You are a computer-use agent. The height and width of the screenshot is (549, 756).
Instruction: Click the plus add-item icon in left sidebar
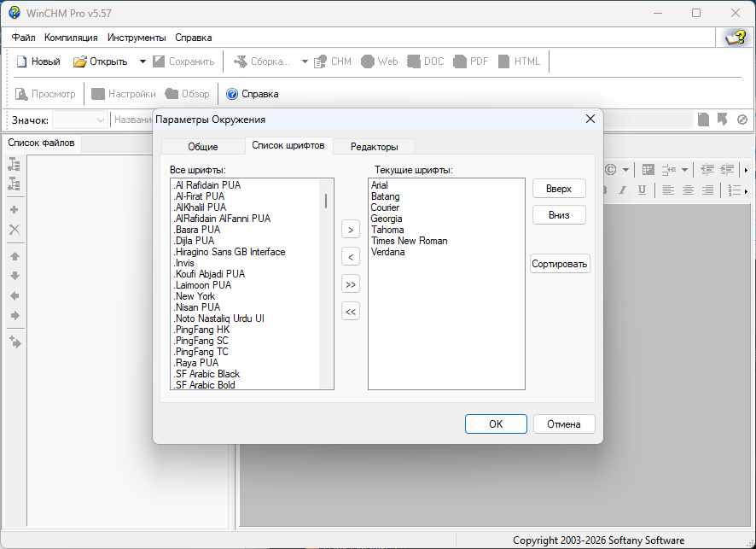(x=15, y=210)
